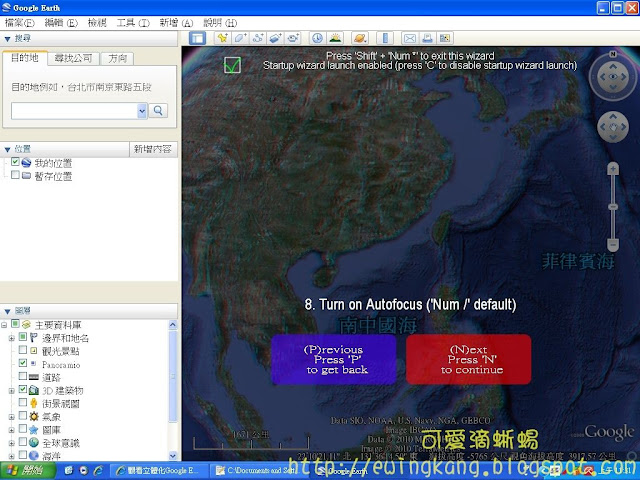This screenshot has width=640, height=480.
Task: Open the 檔案(F) menu
Action: (x=19, y=23)
